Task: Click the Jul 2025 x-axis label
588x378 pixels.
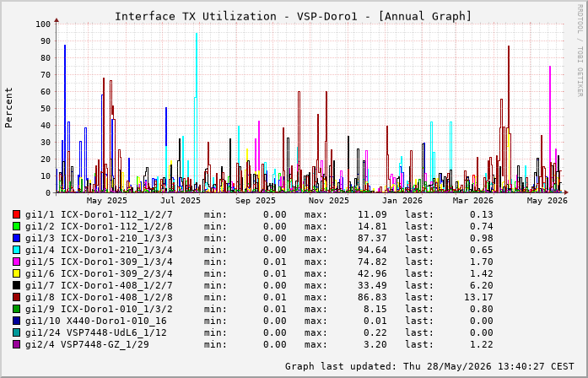Action: (x=181, y=201)
